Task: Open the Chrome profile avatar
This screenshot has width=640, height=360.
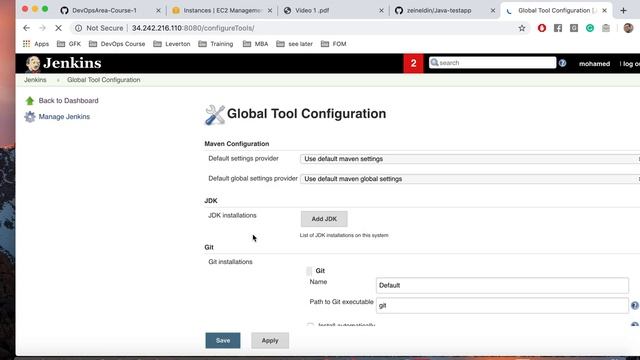Action: [628, 28]
